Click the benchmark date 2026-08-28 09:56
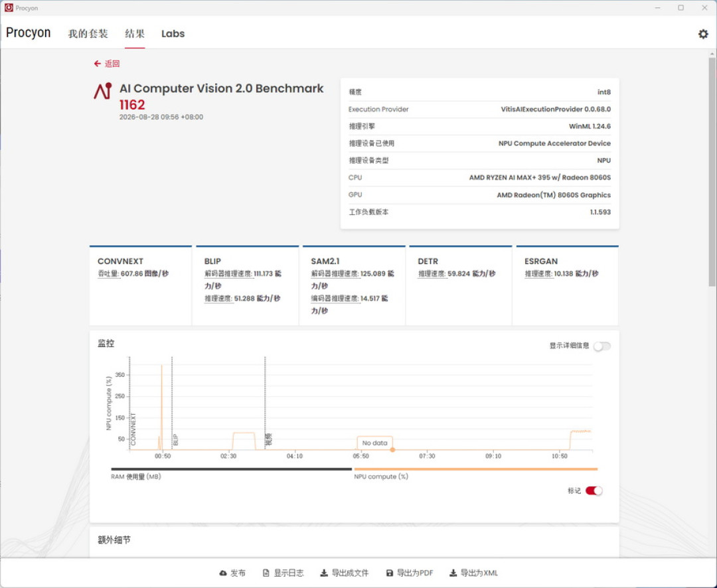Image resolution: width=717 pixels, height=588 pixels. click(161, 117)
